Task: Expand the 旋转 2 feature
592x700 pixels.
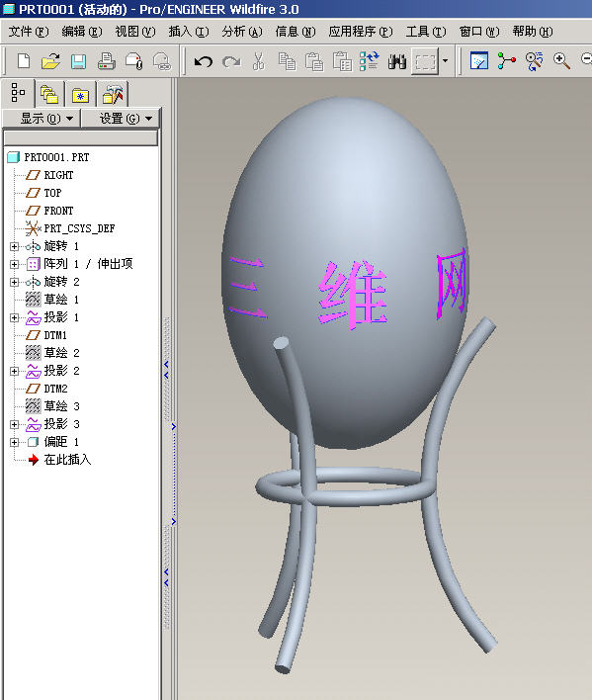Action: (x=14, y=282)
